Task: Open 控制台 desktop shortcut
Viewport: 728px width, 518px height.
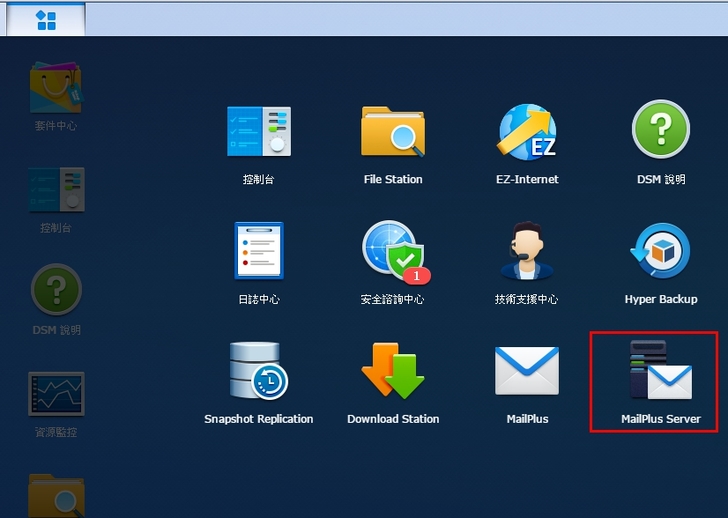Action: pyautogui.click(x=56, y=189)
